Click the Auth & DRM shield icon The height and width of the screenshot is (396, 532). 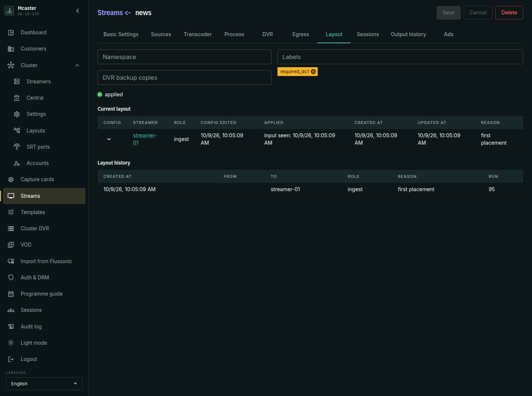click(x=11, y=278)
